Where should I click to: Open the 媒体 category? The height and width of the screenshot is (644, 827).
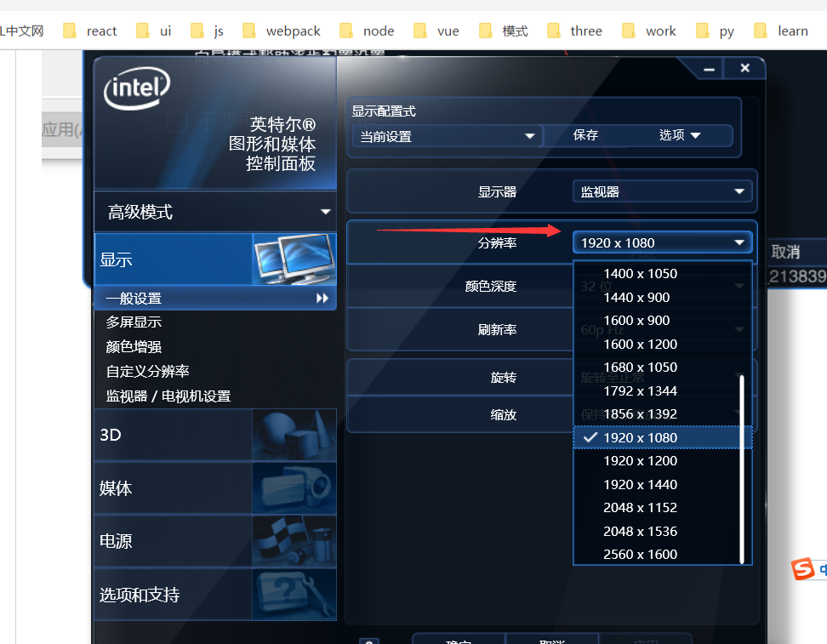click(x=215, y=488)
